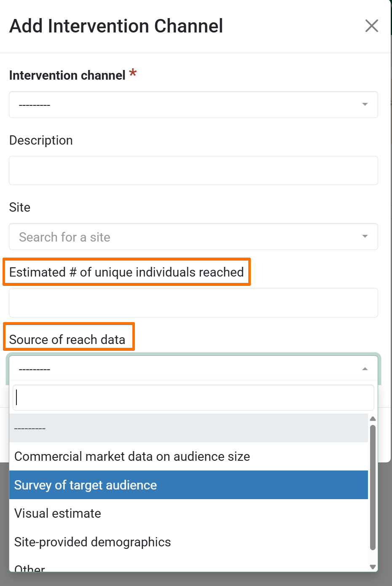
Task: Click the options list scroll down arrow
Action: 373,567
